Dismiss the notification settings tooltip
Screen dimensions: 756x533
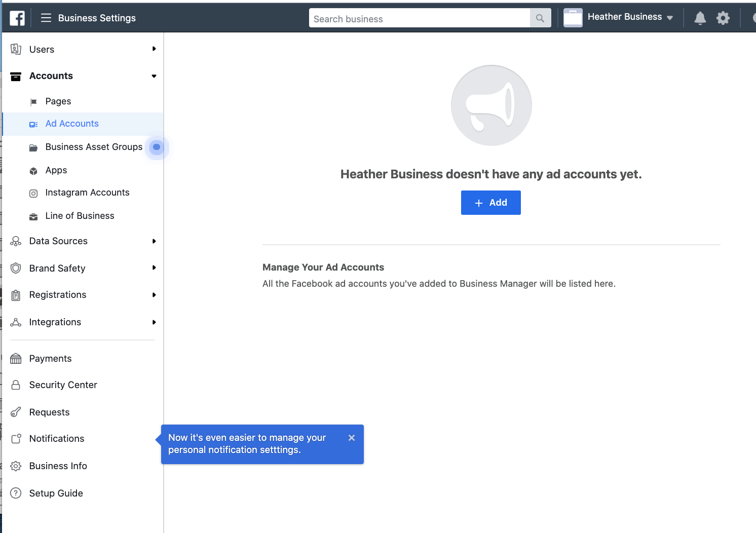click(x=352, y=438)
